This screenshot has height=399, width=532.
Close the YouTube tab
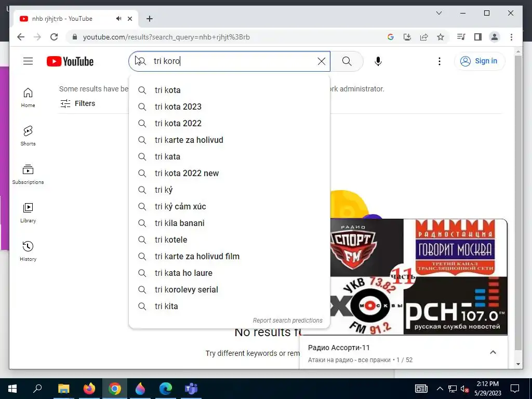(129, 19)
